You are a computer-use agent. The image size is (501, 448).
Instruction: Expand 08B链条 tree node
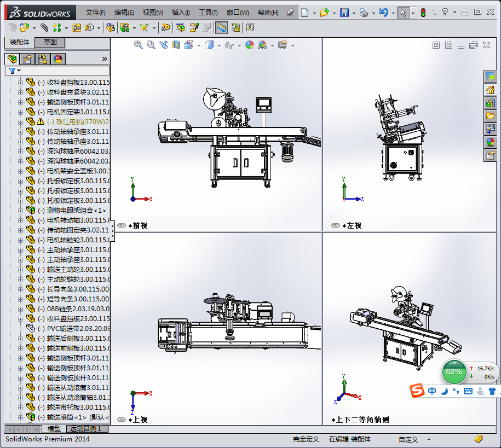click(x=20, y=309)
